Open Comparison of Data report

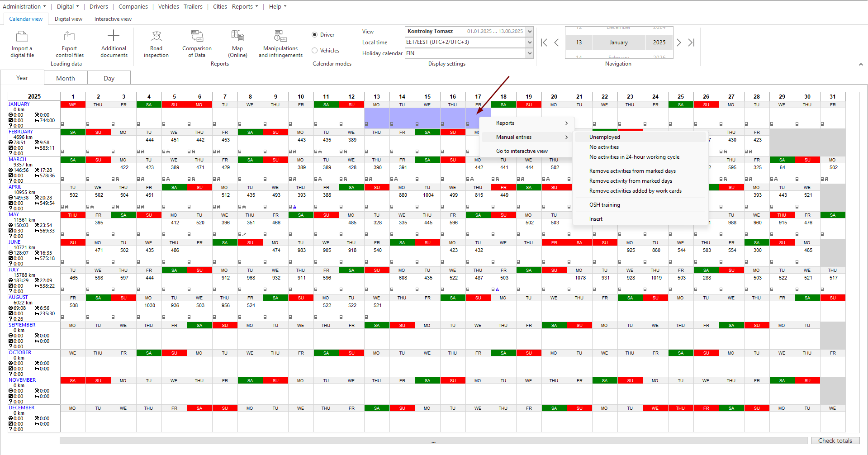(x=197, y=44)
